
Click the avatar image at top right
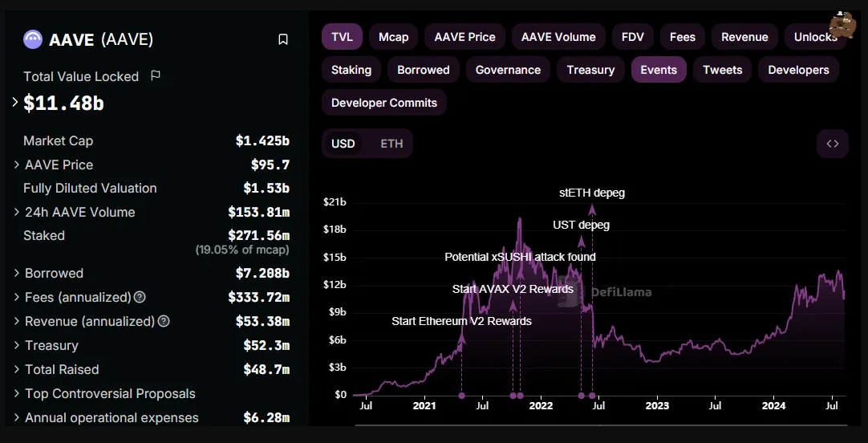tap(842, 24)
